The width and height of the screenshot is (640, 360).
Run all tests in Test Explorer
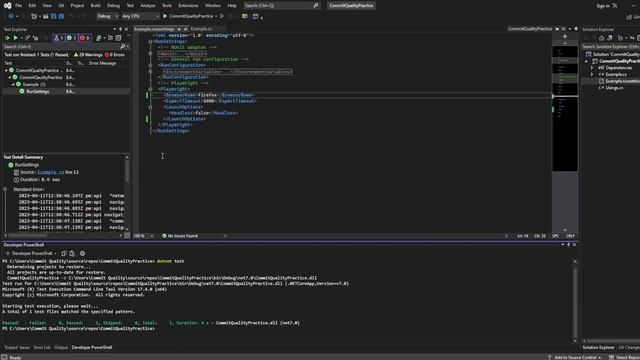7,38
